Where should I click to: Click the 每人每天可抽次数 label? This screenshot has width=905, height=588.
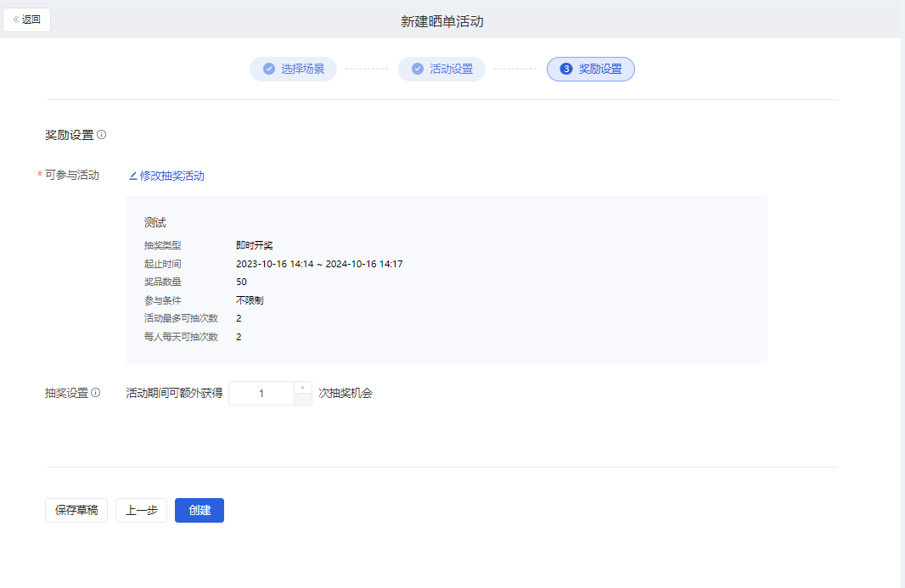click(181, 337)
